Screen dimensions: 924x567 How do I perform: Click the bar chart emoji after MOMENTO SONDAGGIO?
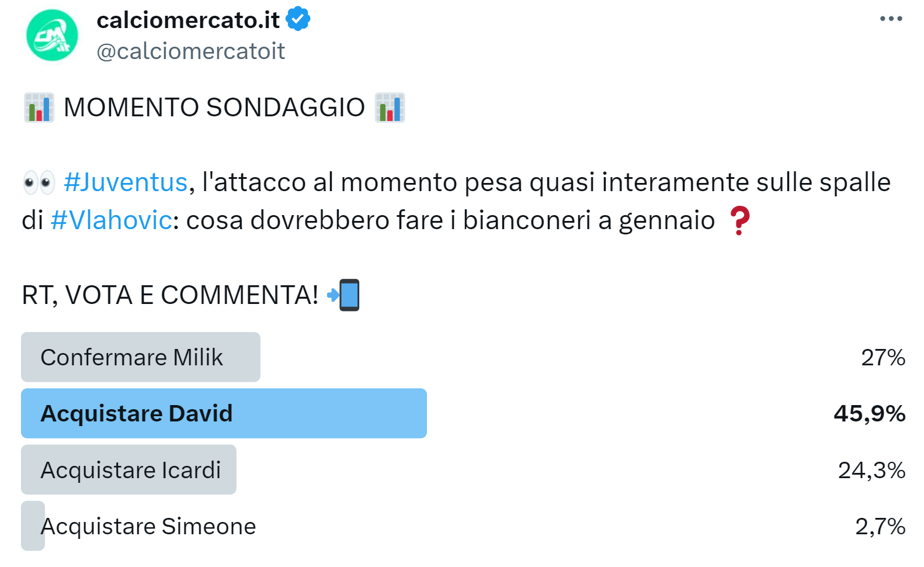(391, 106)
